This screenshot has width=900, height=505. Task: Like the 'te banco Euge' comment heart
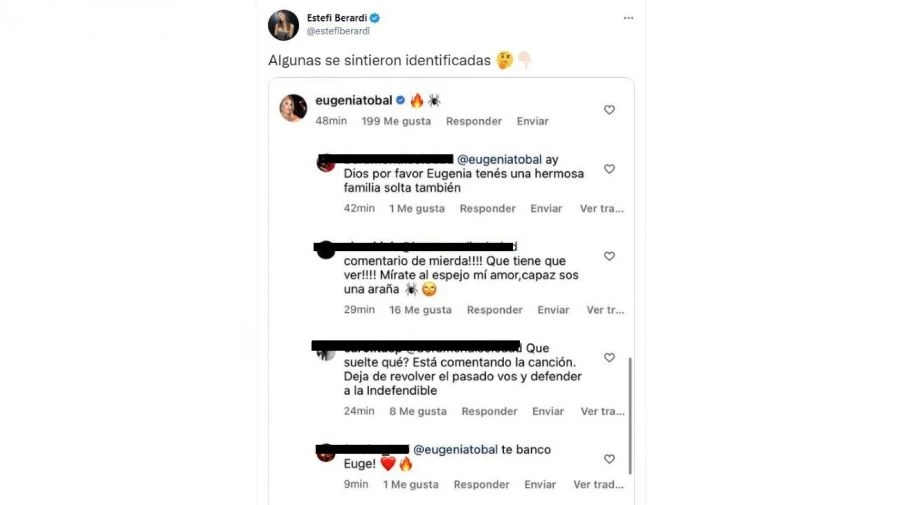(x=610, y=459)
